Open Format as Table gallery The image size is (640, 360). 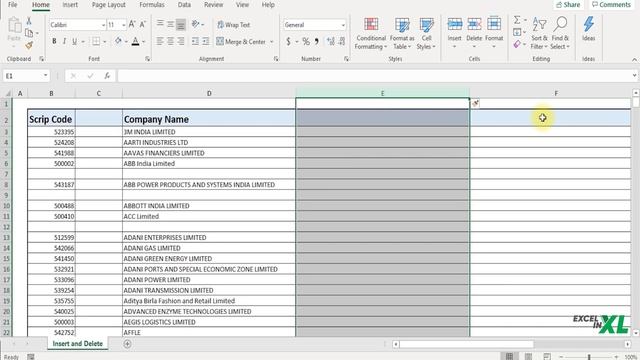pyautogui.click(x=402, y=33)
